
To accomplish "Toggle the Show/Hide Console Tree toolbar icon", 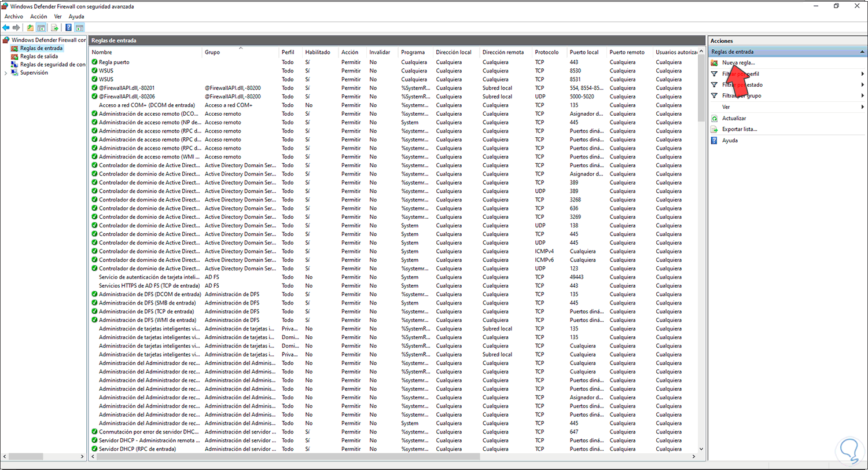I will pos(42,27).
